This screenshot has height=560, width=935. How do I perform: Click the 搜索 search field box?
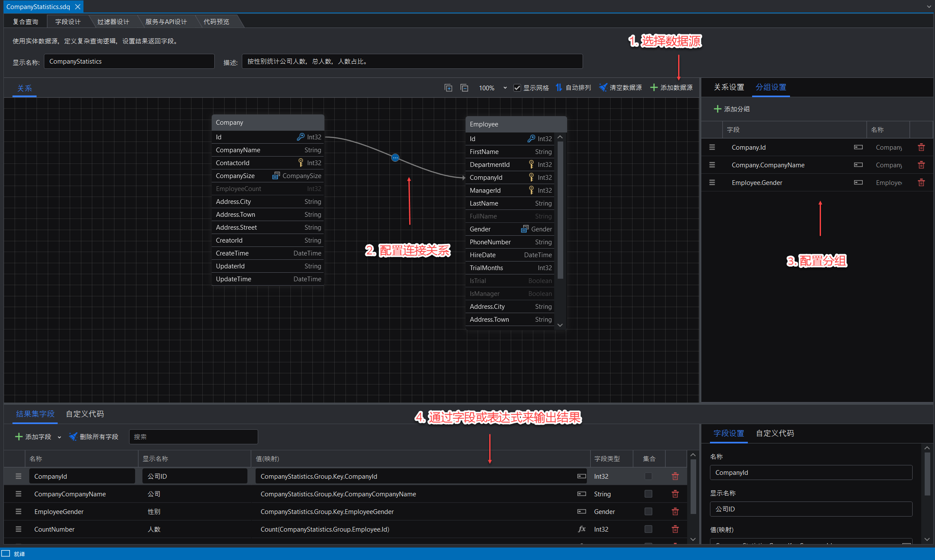(x=194, y=437)
